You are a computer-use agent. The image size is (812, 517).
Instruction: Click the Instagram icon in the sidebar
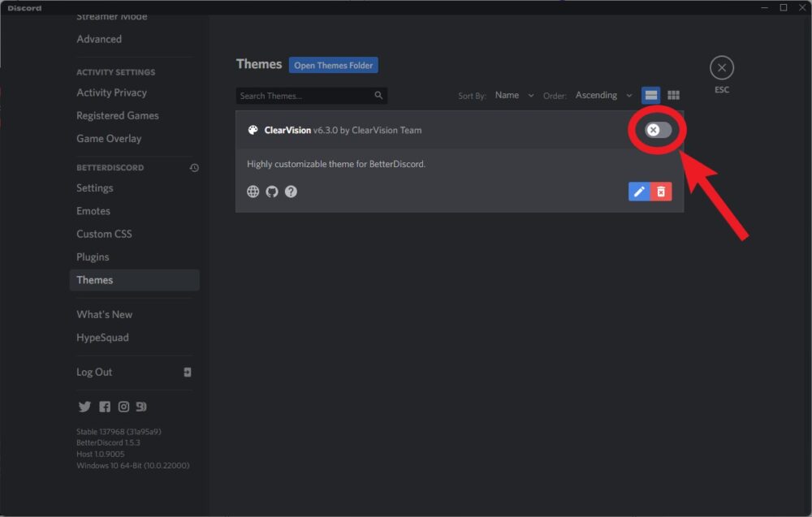tap(123, 406)
